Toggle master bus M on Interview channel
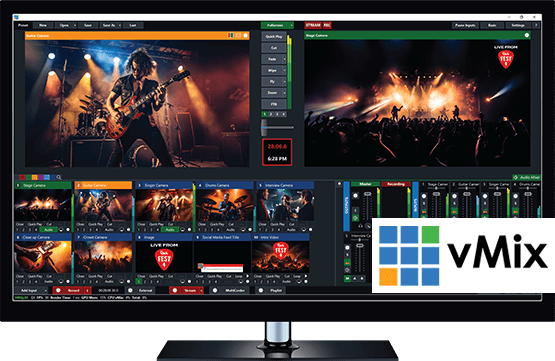The width and height of the screenshot is (555, 361). pos(348,279)
